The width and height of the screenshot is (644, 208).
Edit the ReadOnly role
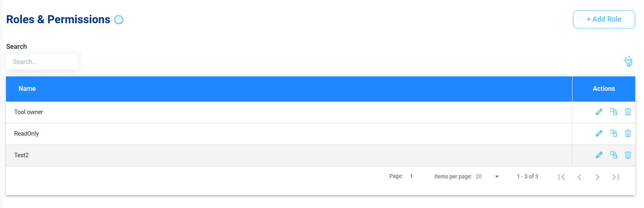[x=599, y=134]
